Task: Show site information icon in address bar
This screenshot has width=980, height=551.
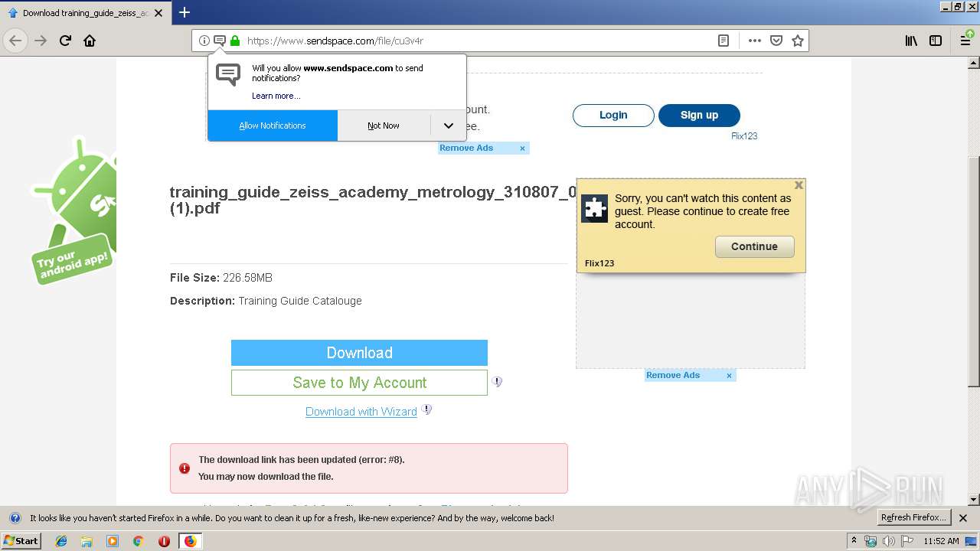Action: pyautogui.click(x=204, y=41)
